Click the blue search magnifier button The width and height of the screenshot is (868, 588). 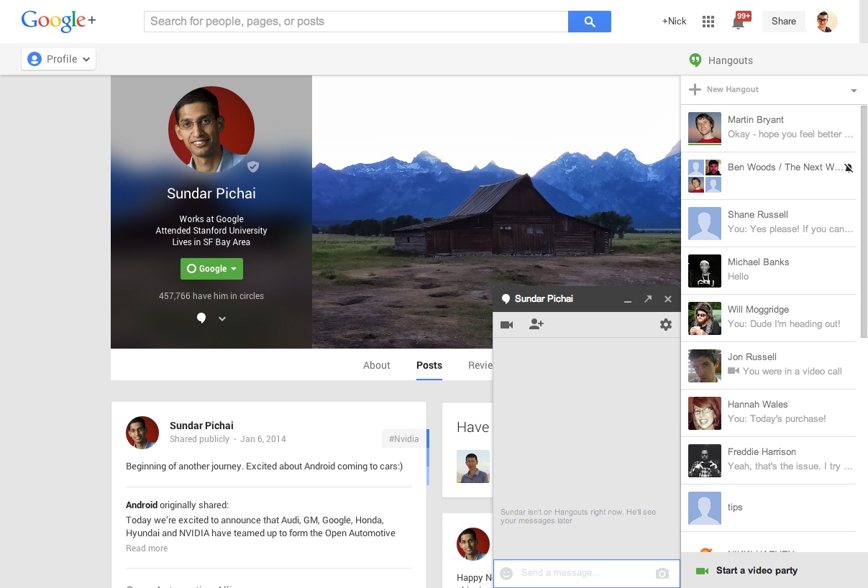589,22
